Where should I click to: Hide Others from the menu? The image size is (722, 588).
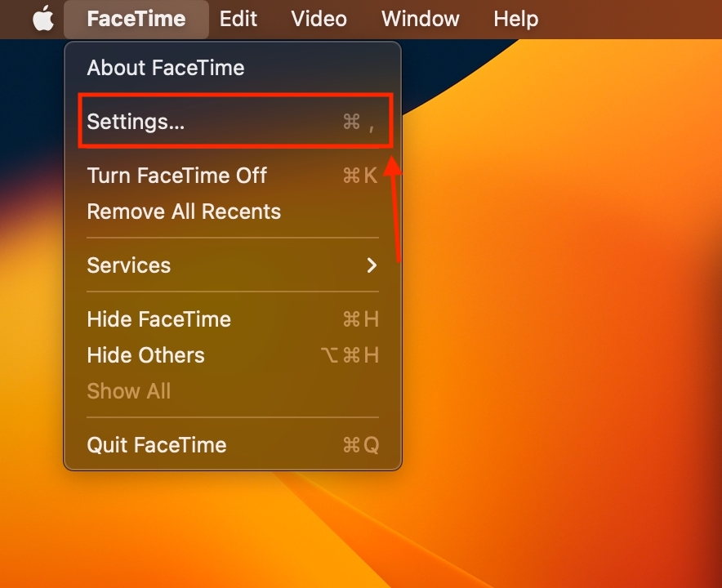point(145,355)
